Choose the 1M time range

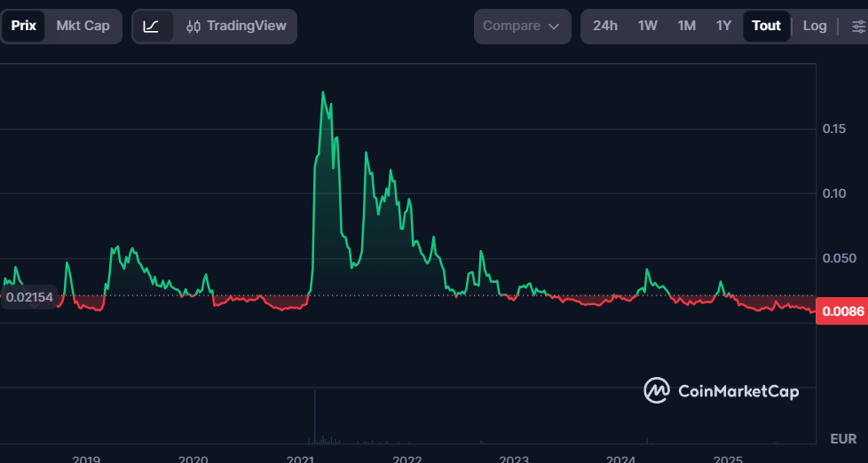(x=686, y=26)
